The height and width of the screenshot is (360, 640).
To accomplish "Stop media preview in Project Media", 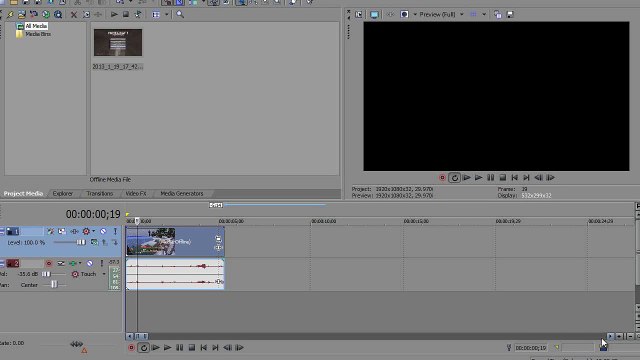I will point(126,15).
